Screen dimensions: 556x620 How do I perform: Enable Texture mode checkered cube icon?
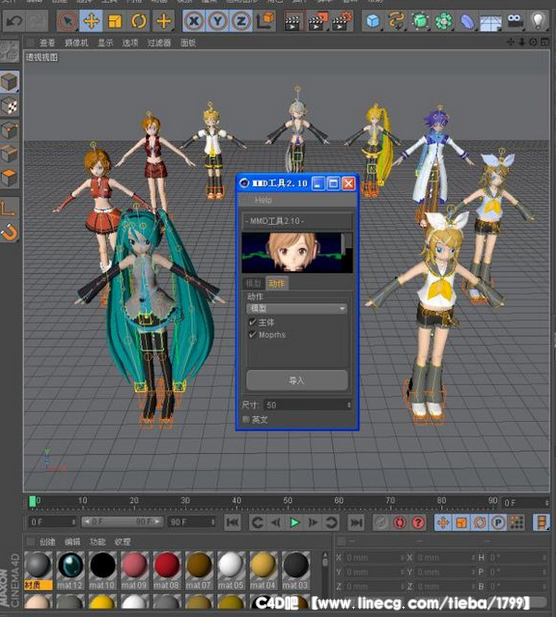coord(9,106)
